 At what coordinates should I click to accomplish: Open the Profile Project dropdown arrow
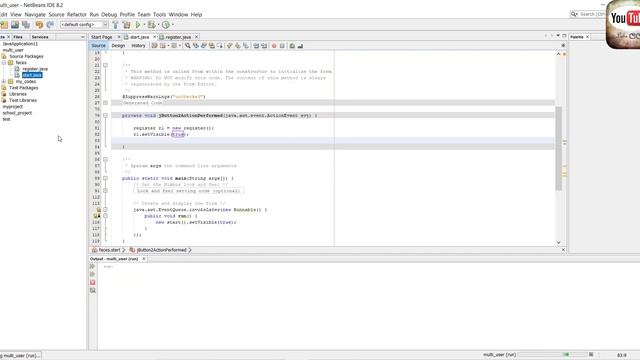point(173,25)
